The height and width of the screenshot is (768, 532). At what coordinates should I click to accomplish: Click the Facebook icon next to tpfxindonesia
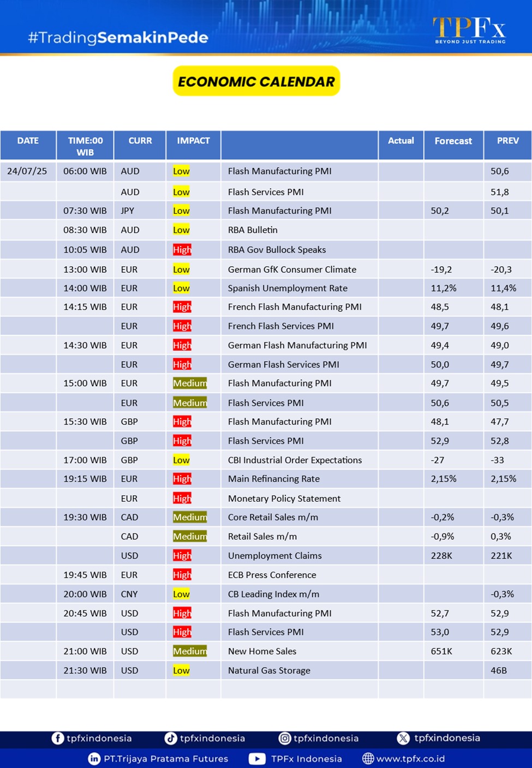[57, 738]
